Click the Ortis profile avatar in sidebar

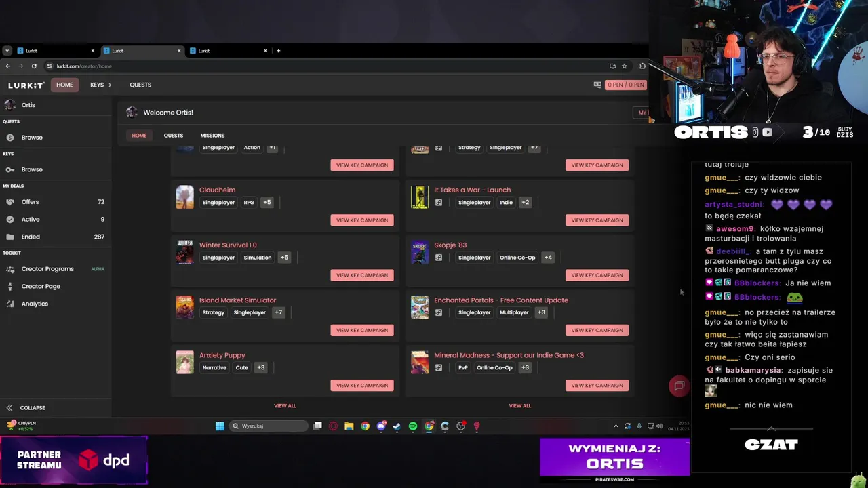pos(9,105)
